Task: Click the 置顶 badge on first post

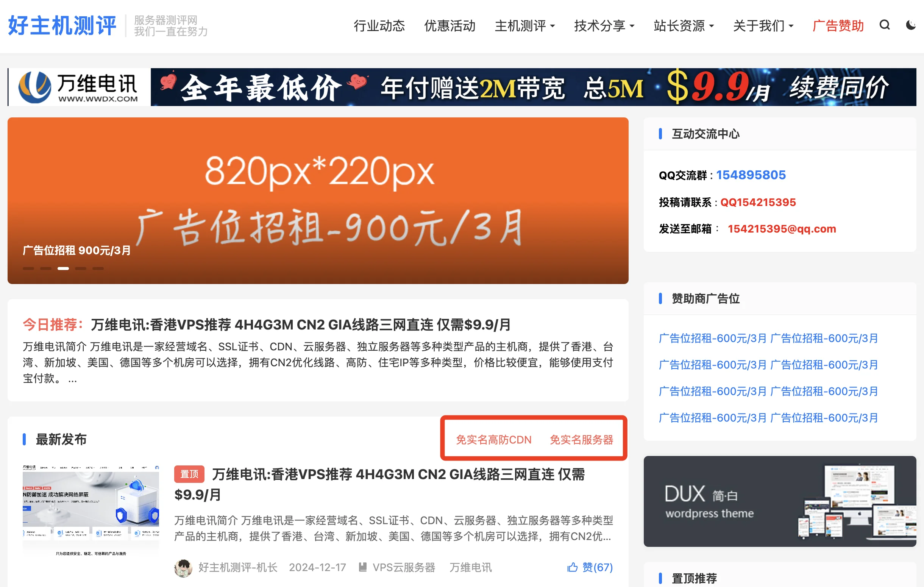Action: (x=189, y=474)
